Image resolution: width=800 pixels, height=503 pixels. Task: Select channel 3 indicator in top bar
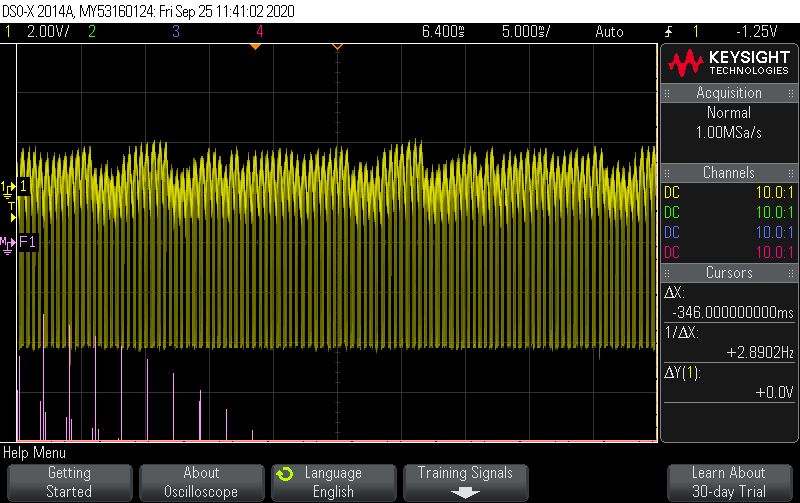(176, 32)
